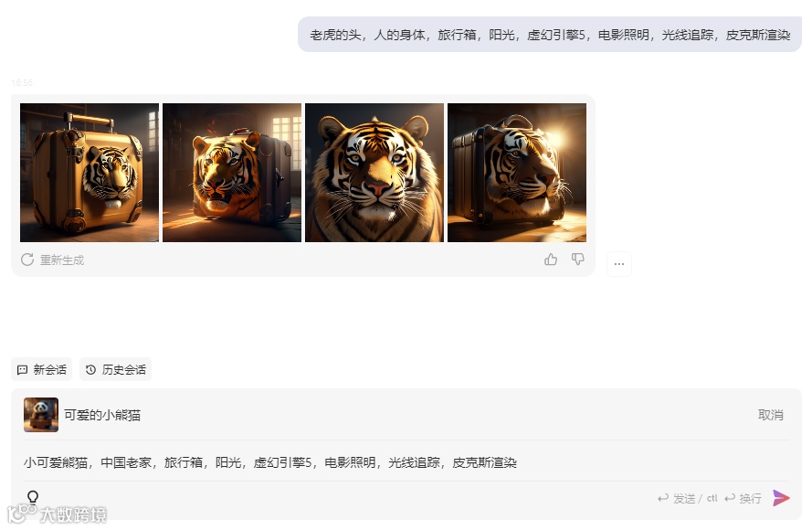Click the 可爱的小熊猫 template title

[x=102, y=415]
